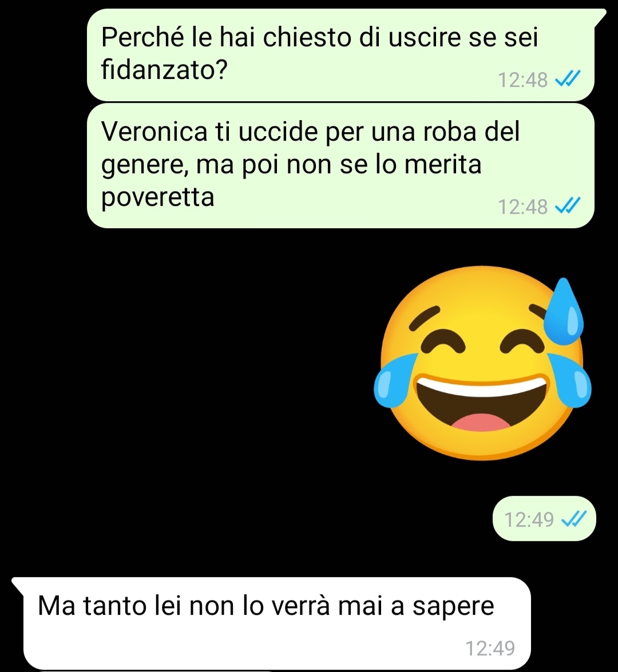The height and width of the screenshot is (672, 618).
Task: Tap read checkmarks on 'poveretta' message
Action: [568, 206]
